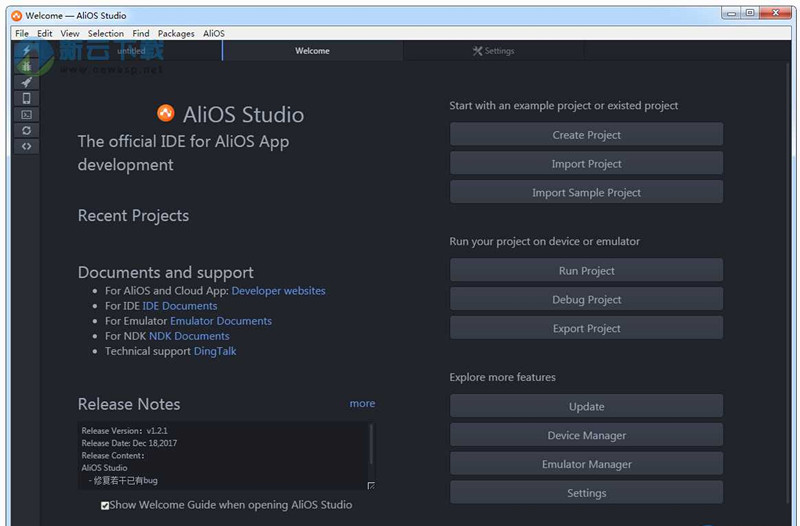800x526 pixels.
Task: Open the mobile device icon in sidebar
Action: point(26,99)
